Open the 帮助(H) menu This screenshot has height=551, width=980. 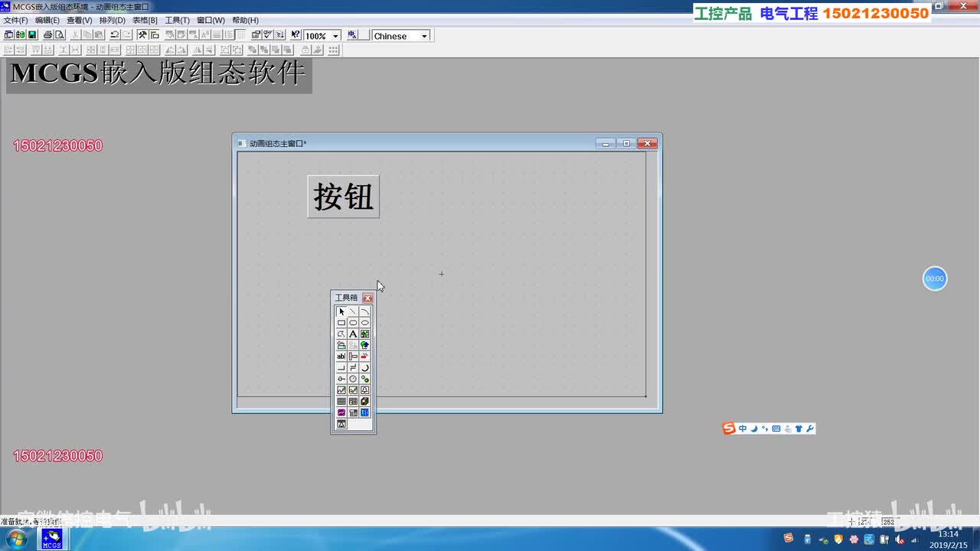tap(245, 20)
